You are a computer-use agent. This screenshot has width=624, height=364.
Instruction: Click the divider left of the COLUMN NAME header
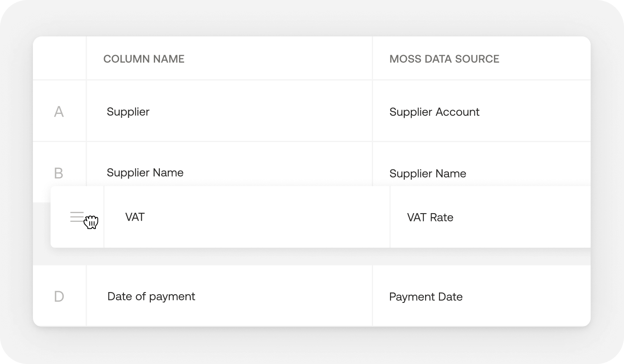[x=86, y=58]
